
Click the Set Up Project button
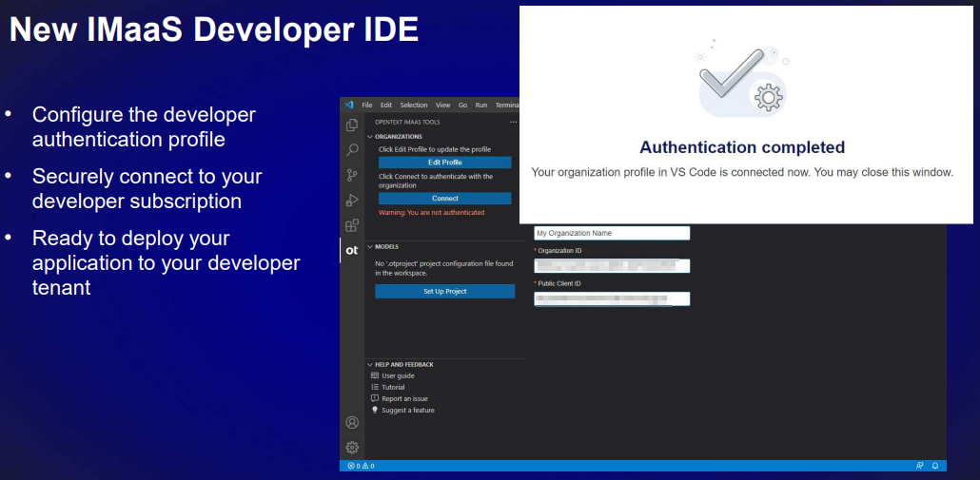[x=444, y=291]
